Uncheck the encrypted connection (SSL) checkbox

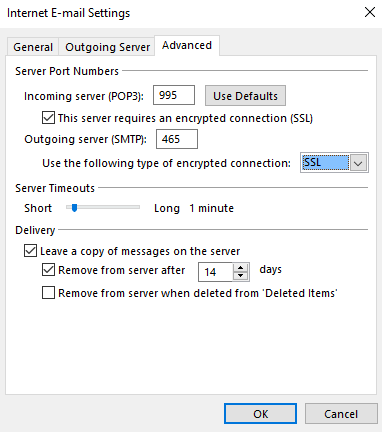pyautogui.click(x=48, y=118)
